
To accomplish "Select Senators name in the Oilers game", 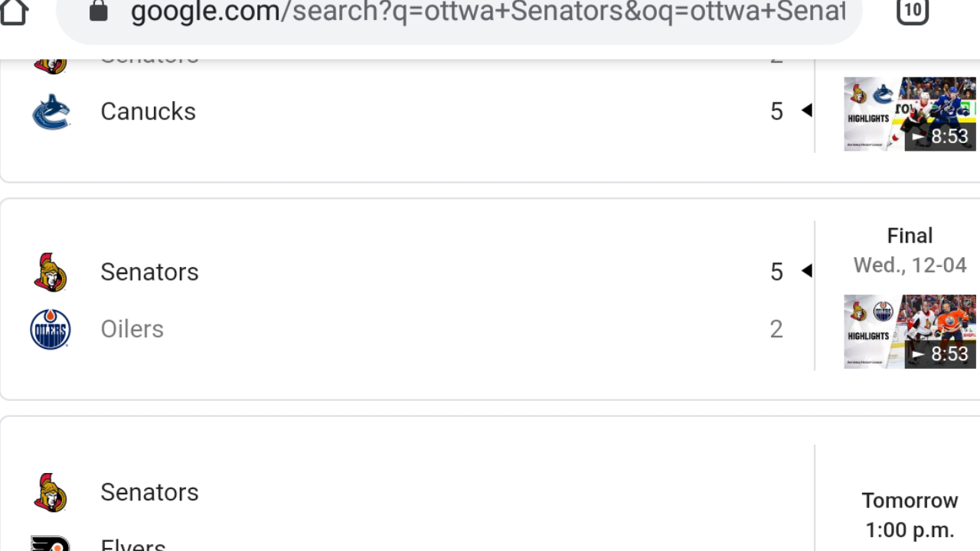I will tap(149, 272).
